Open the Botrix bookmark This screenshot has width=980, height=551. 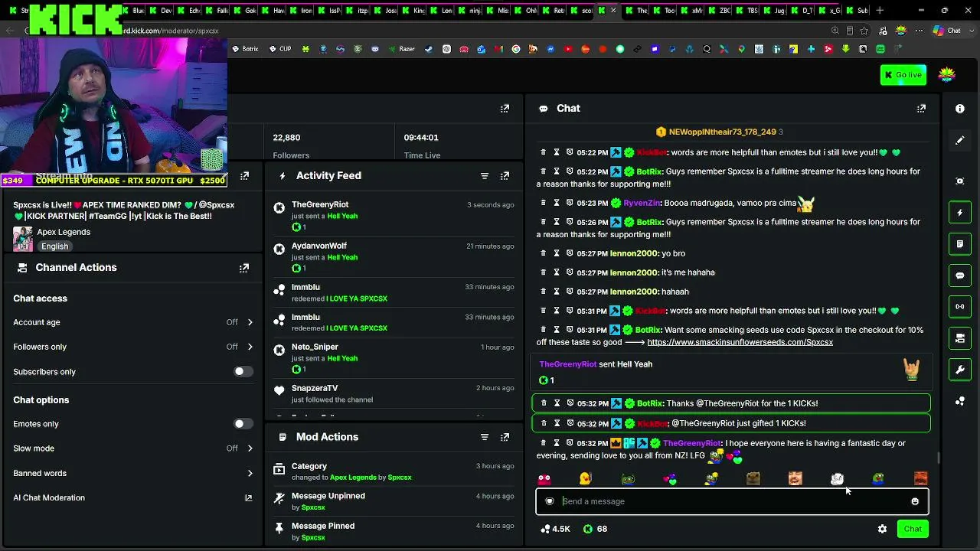pyautogui.click(x=247, y=49)
